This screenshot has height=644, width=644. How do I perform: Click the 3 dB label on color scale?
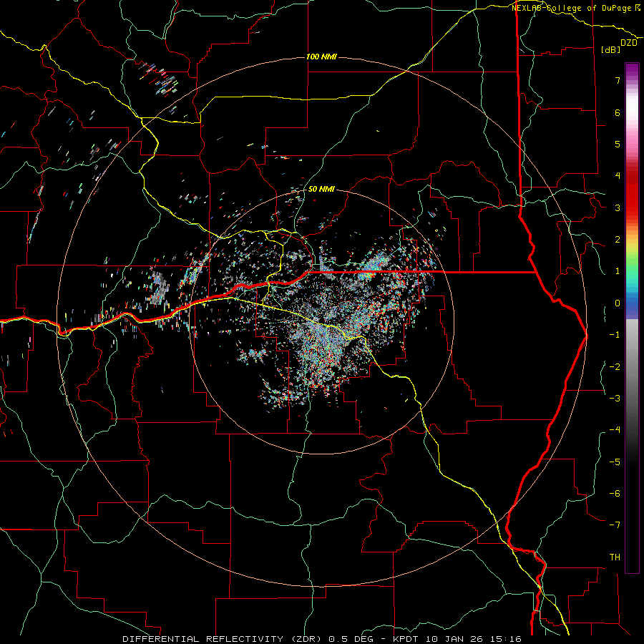click(618, 208)
